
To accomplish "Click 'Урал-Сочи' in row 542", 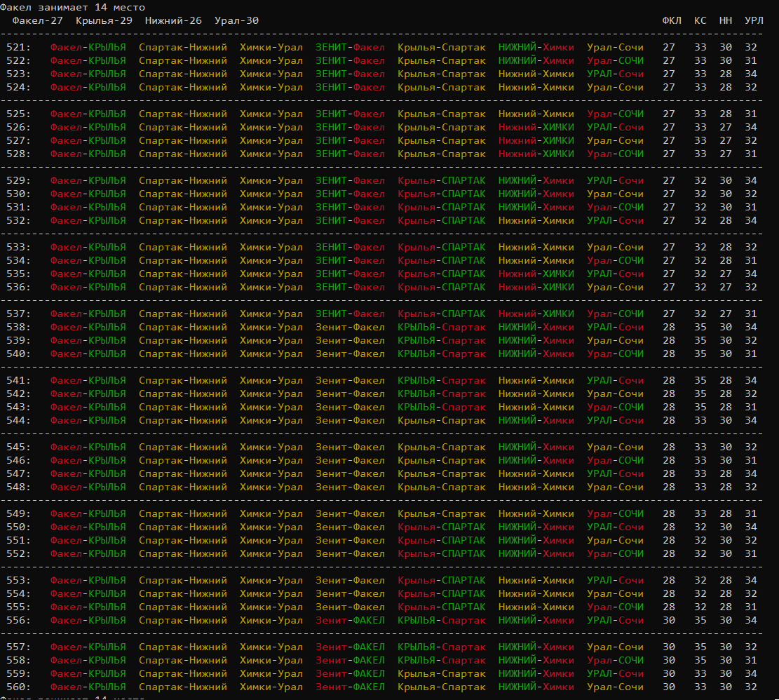I will [615, 394].
